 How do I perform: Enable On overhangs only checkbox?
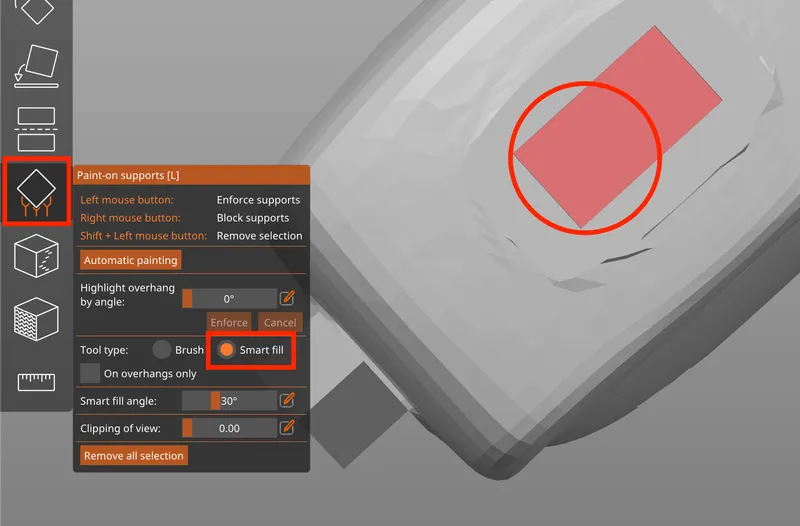90,373
